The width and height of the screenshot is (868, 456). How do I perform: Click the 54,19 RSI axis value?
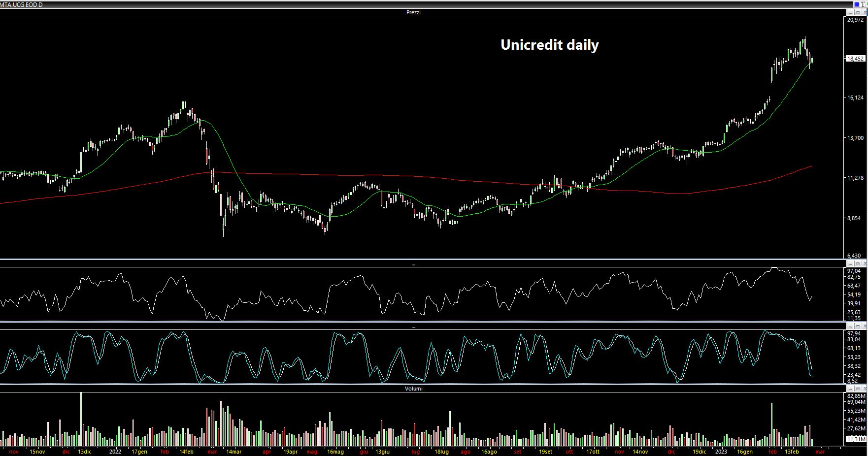(x=854, y=294)
